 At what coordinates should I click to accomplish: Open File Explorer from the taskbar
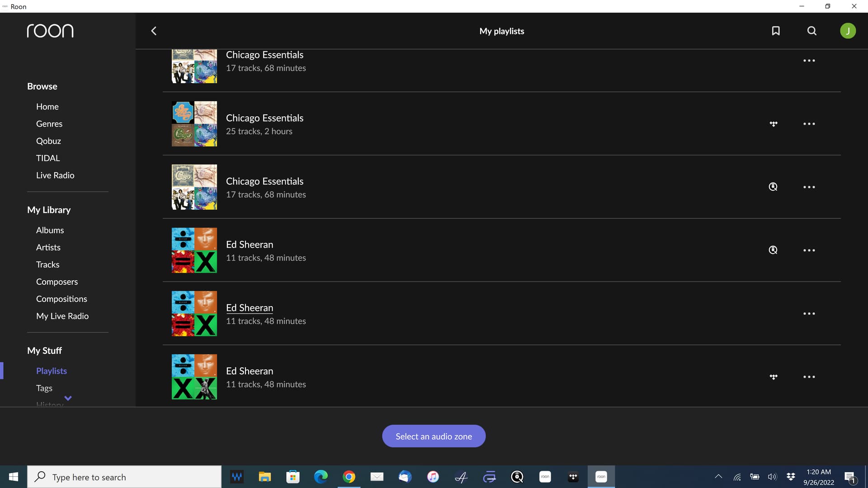264,477
